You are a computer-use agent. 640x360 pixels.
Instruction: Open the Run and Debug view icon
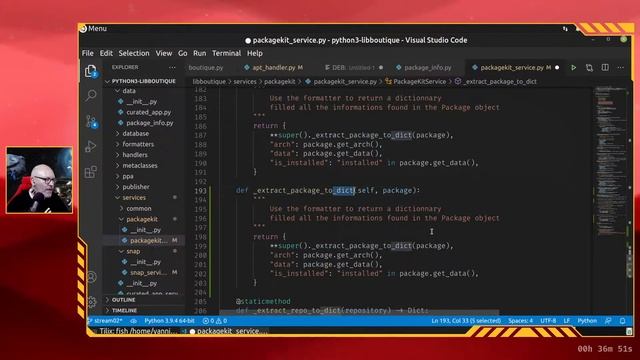[x=91, y=147]
